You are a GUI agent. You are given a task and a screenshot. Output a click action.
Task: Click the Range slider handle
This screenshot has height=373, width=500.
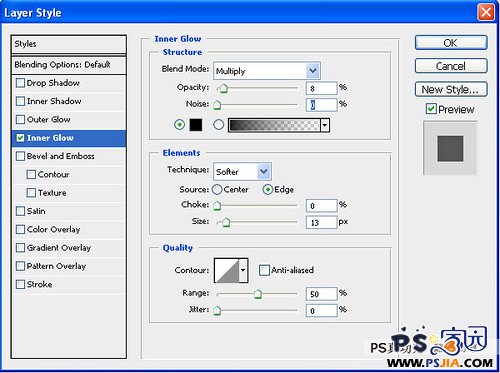(x=258, y=294)
